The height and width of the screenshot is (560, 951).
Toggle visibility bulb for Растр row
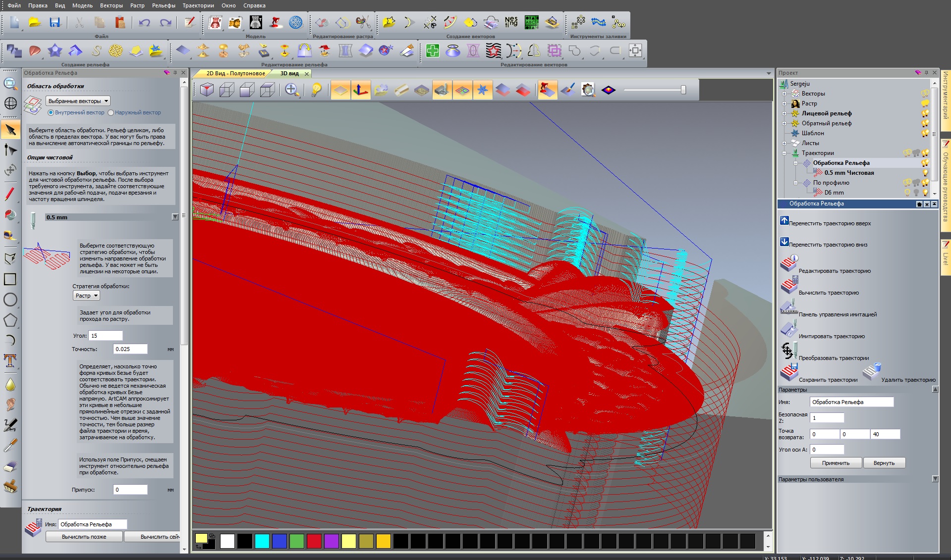pyautogui.click(x=925, y=103)
